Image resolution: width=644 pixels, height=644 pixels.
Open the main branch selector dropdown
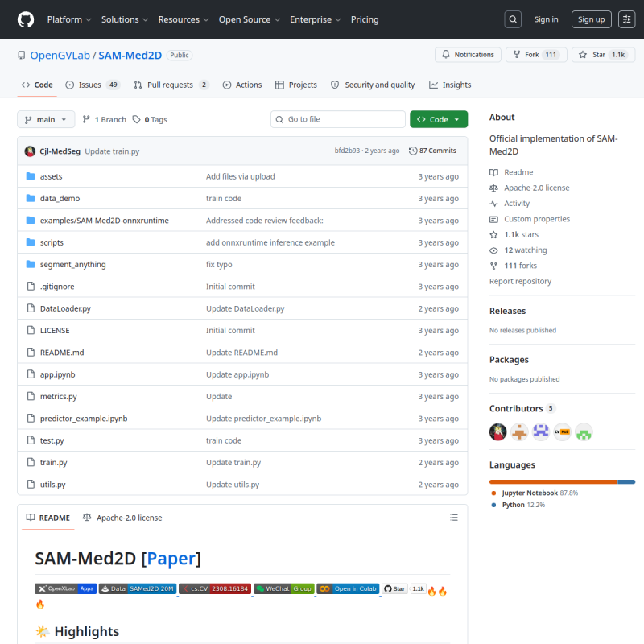(46, 119)
